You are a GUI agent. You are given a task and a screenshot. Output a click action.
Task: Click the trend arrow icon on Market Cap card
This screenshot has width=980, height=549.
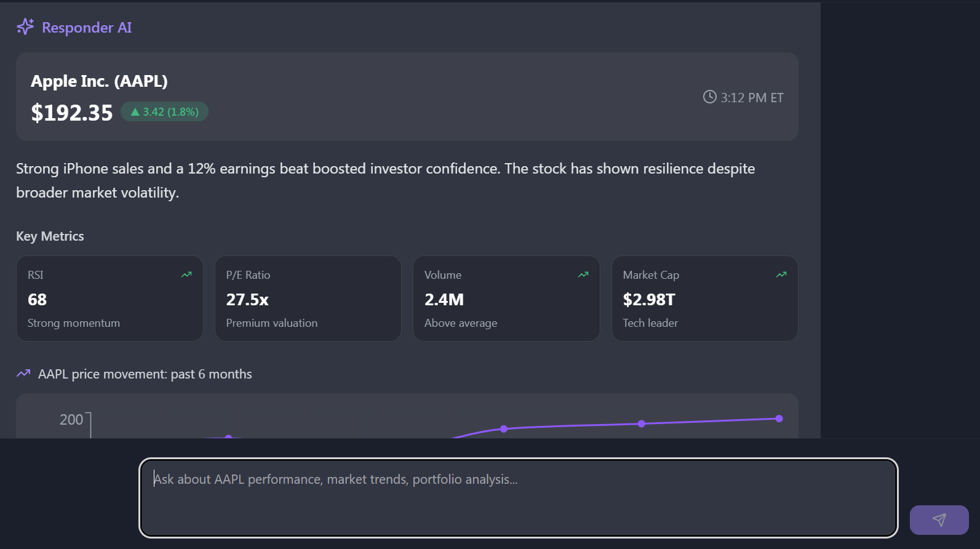(781, 274)
